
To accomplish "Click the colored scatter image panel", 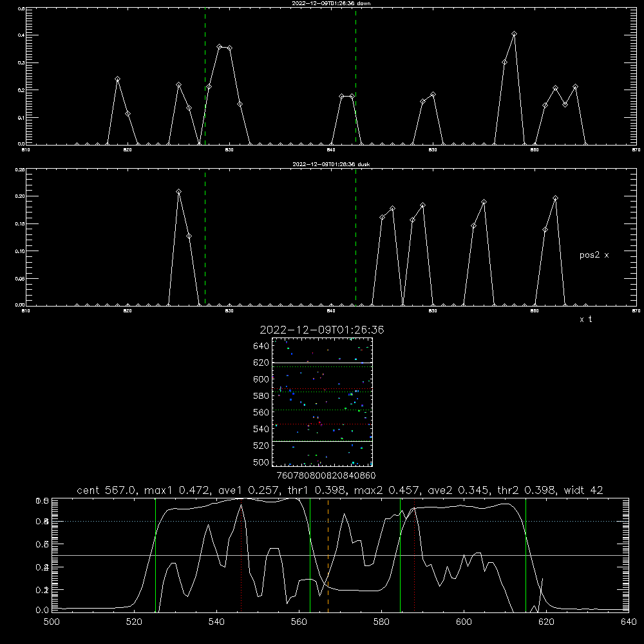I will [322, 402].
